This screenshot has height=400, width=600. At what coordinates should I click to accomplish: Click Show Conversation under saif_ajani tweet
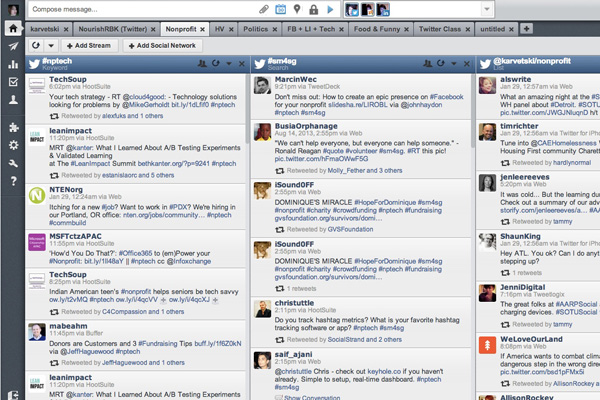(312, 397)
